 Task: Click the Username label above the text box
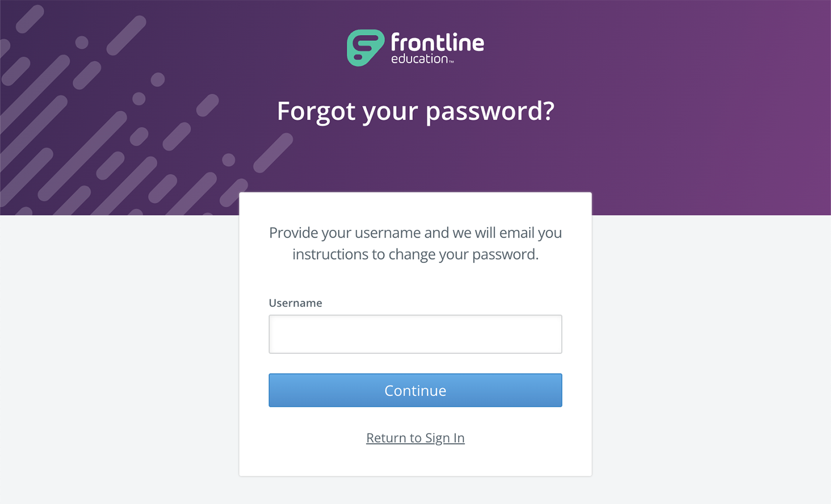coord(295,303)
